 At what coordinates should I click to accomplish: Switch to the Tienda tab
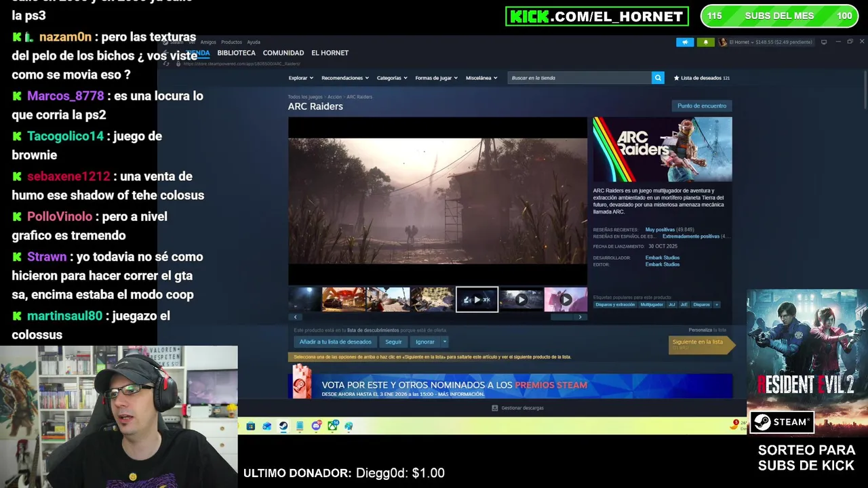coord(198,53)
